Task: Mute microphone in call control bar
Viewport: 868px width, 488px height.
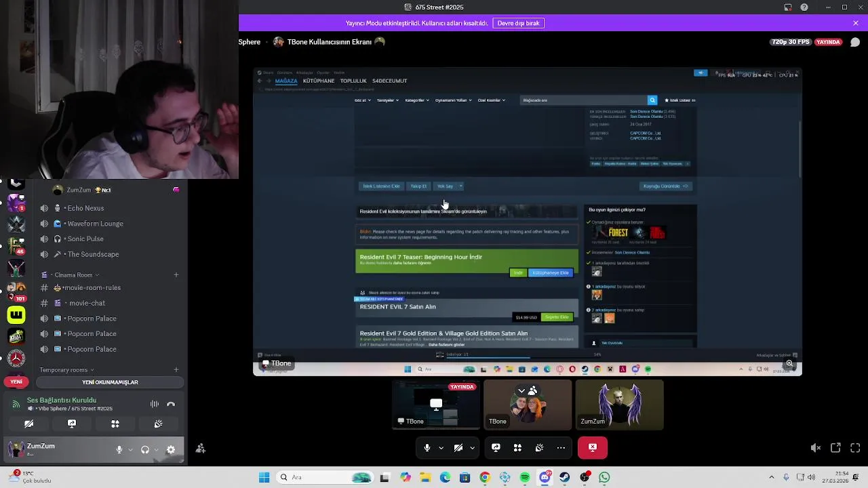Action: pos(427,447)
